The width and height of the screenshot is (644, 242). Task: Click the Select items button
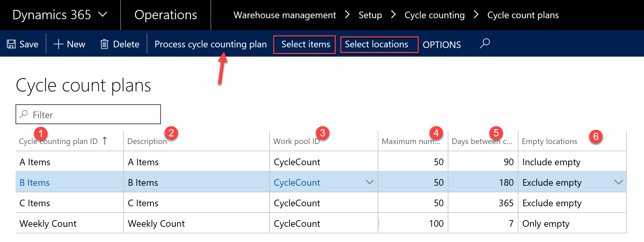point(305,44)
